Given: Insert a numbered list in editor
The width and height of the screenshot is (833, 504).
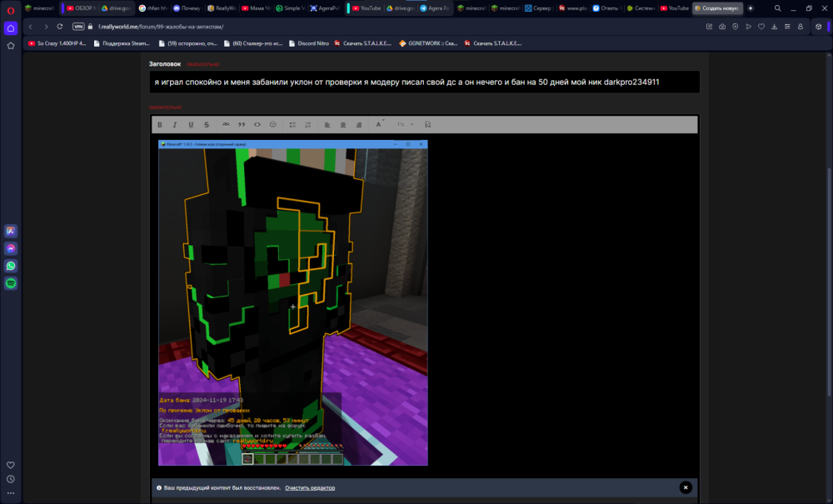Looking at the screenshot, I should click(x=307, y=125).
